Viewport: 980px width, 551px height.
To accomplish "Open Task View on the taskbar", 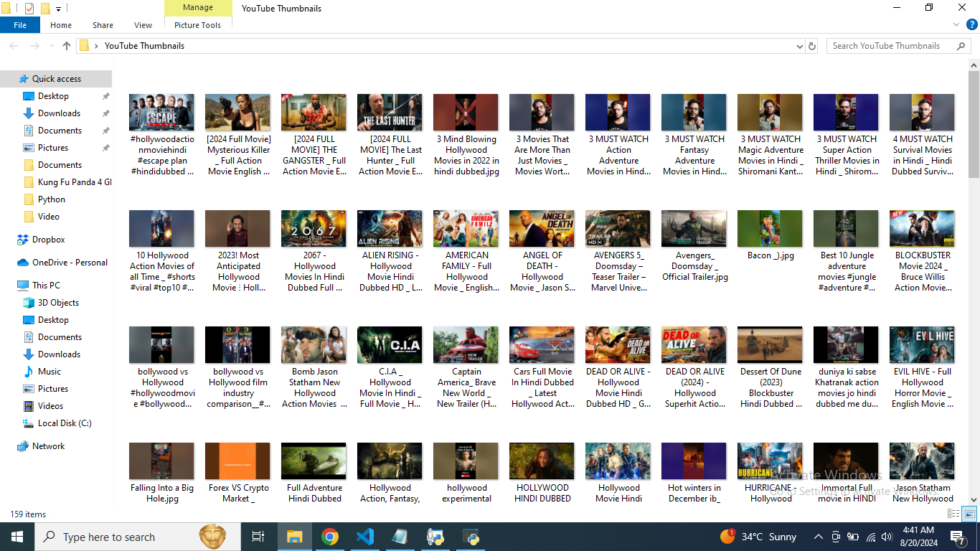I will [x=258, y=537].
